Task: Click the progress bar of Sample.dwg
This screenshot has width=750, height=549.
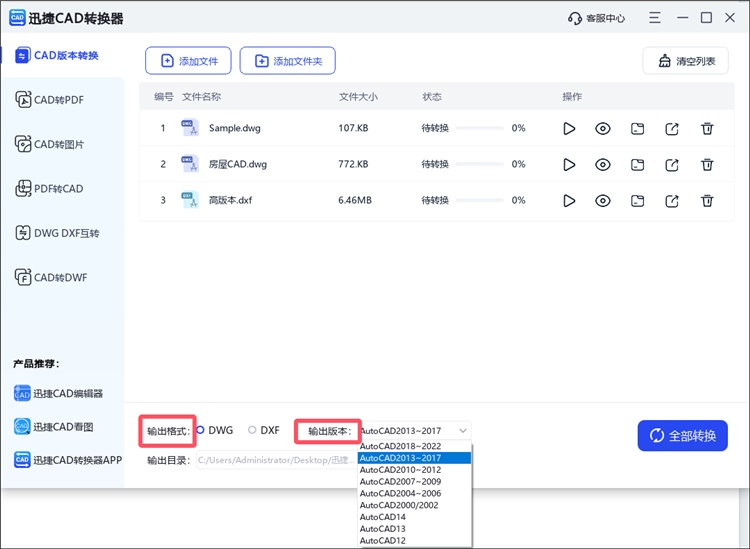Action: pos(472,128)
